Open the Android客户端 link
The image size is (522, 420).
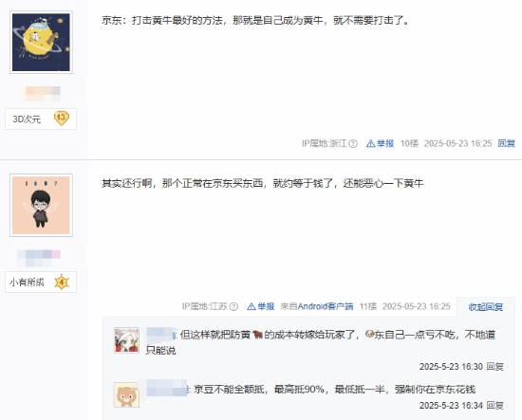[x=326, y=306]
